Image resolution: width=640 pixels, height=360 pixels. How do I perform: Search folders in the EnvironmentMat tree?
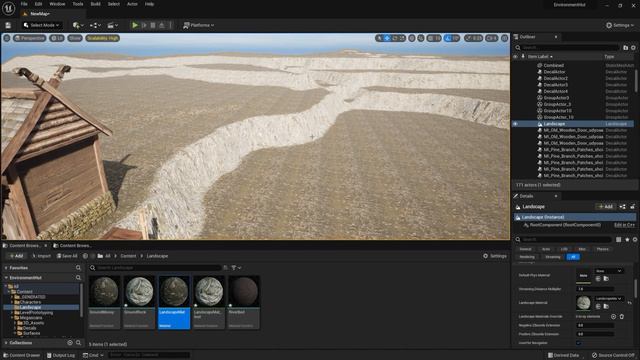(x=78, y=278)
